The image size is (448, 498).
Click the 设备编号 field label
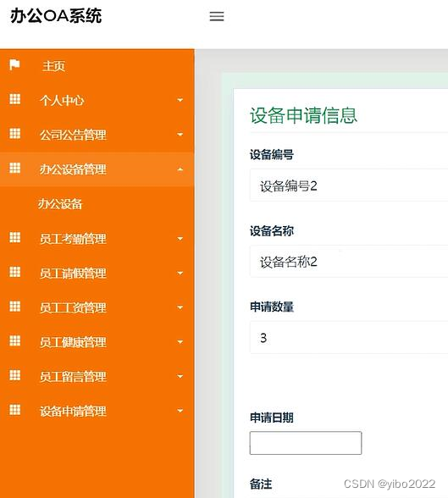[x=272, y=155]
